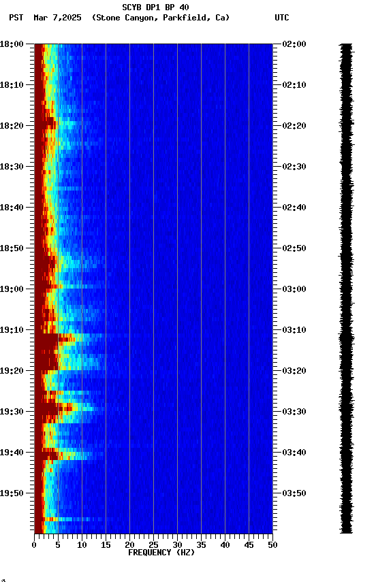
Task: Click the 18:40 PST time label
Action: (x=12, y=208)
